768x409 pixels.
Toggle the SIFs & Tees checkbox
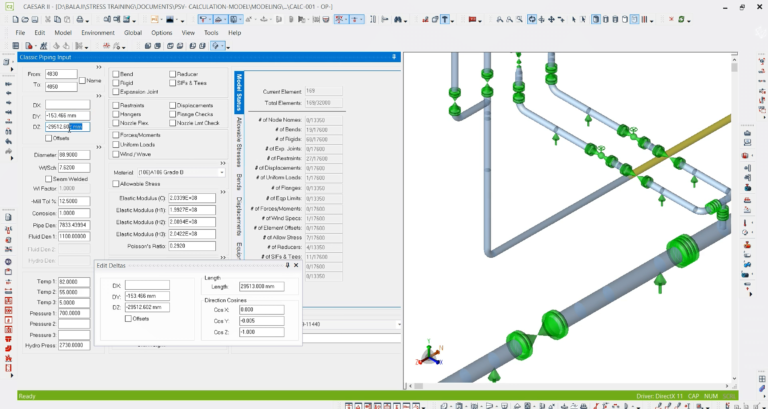click(172, 83)
